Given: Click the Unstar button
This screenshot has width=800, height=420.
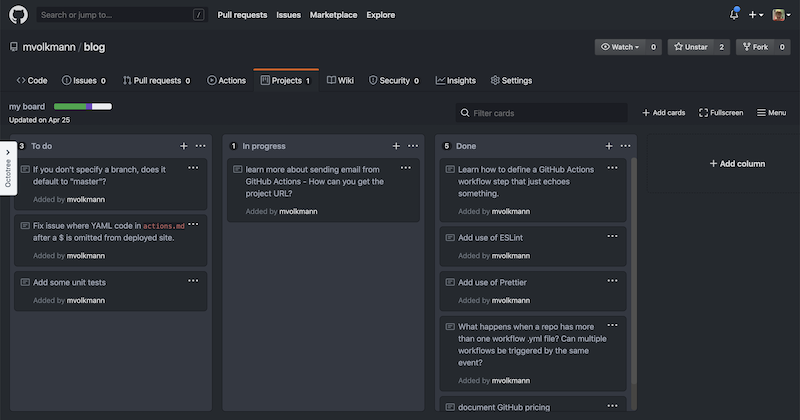Looking at the screenshot, I should [691, 47].
